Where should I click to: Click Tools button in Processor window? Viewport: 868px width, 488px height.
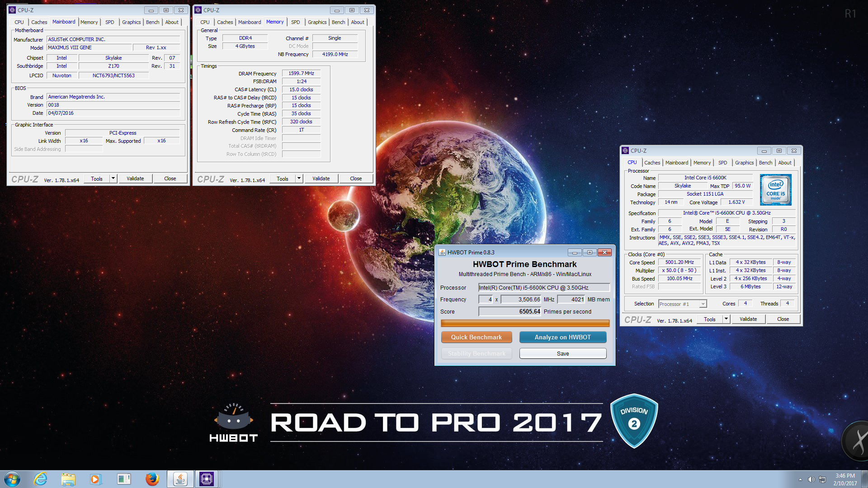click(710, 319)
